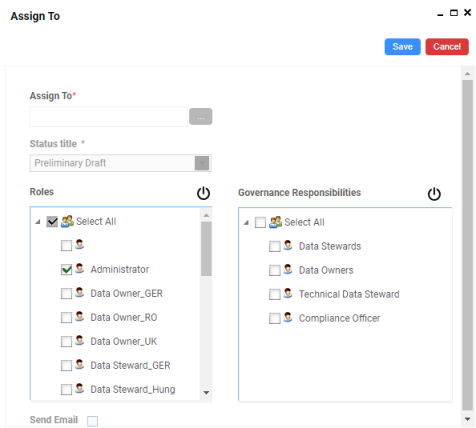Uncheck the Administrator role checkbox
The width and height of the screenshot is (476, 428).
(66, 270)
